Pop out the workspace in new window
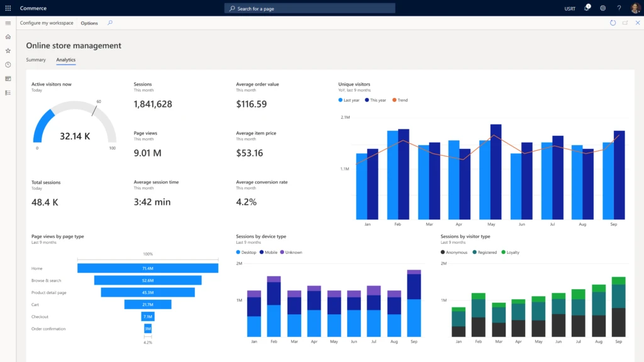Image resolution: width=644 pixels, height=362 pixels. 625,23
